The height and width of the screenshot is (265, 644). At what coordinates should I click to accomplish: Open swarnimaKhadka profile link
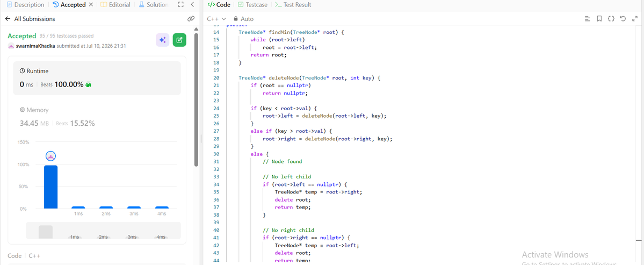pyautogui.click(x=35, y=46)
